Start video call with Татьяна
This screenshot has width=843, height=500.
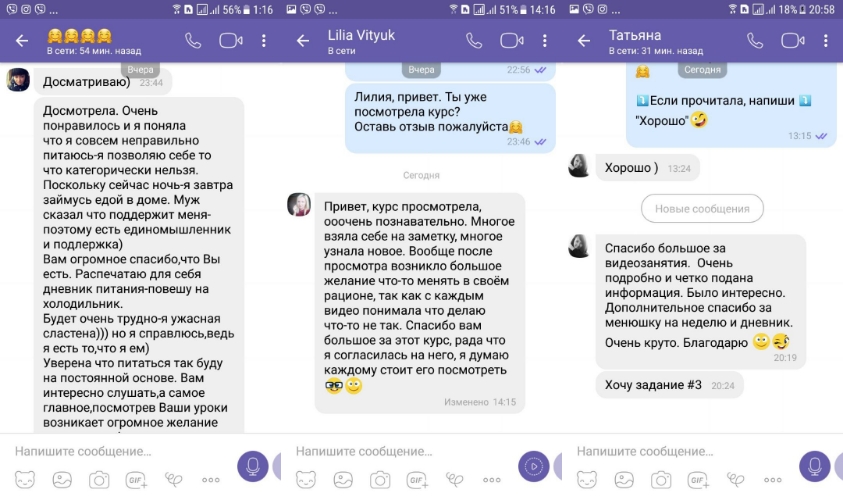(792, 41)
